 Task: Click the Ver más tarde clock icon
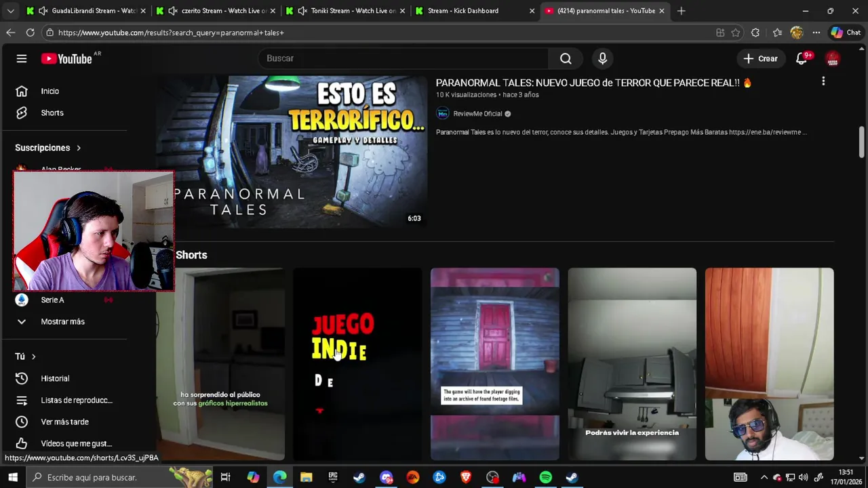(x=22, y=422)
